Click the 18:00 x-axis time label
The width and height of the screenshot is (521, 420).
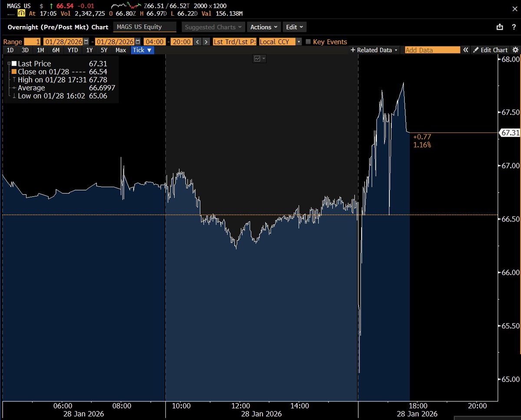point(417,406)
